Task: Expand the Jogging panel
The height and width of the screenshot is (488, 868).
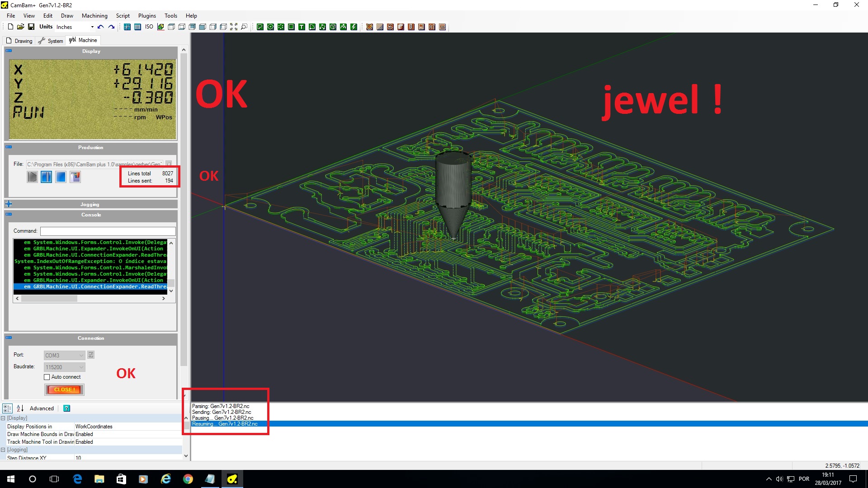Action: pos(9,204)
